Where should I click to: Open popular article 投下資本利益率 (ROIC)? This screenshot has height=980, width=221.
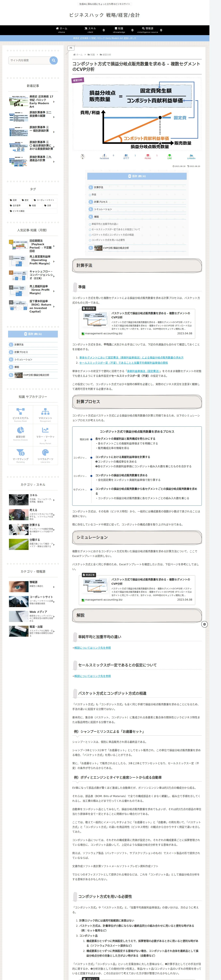coord(33,307)
